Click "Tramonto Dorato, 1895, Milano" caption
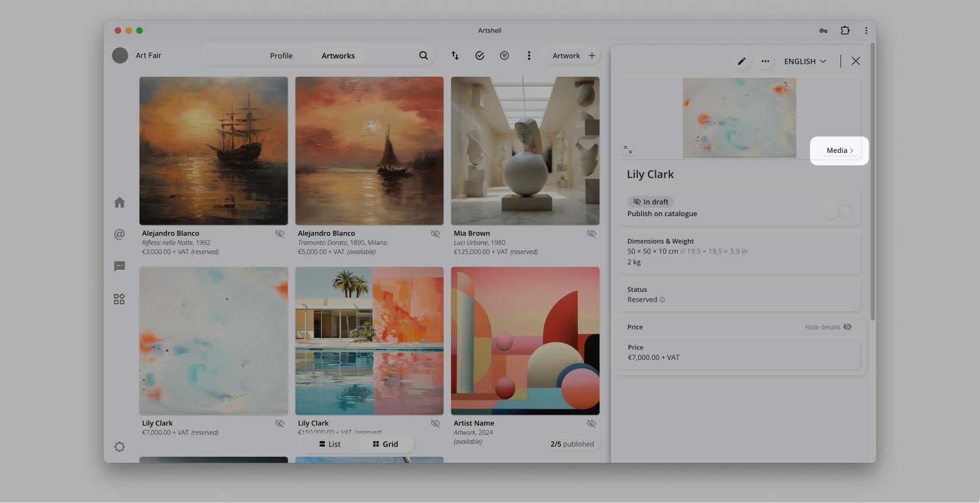 (x=343, y=242)
